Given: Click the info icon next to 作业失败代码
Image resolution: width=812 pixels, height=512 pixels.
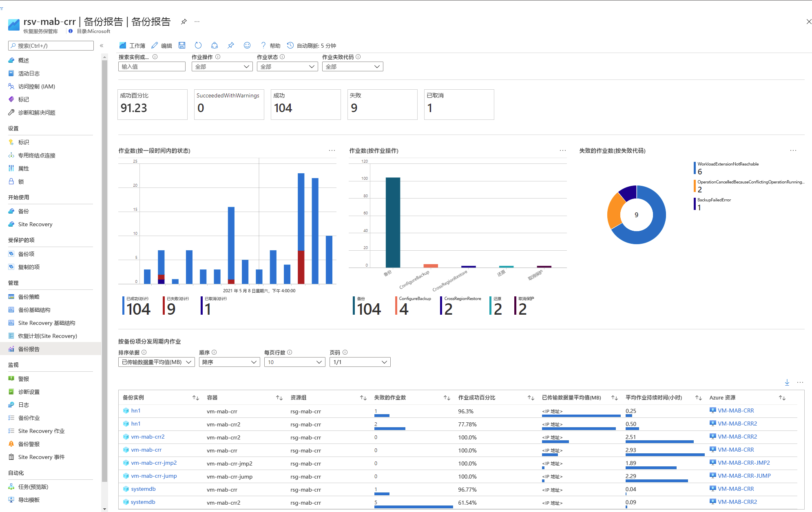Looking at the screenshot, I should pos(358,57).
